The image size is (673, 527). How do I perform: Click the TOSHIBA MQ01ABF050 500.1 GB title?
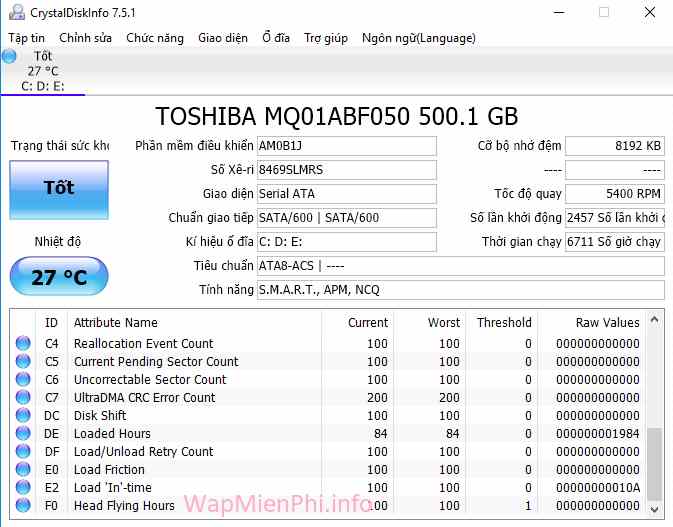[337, 116]
